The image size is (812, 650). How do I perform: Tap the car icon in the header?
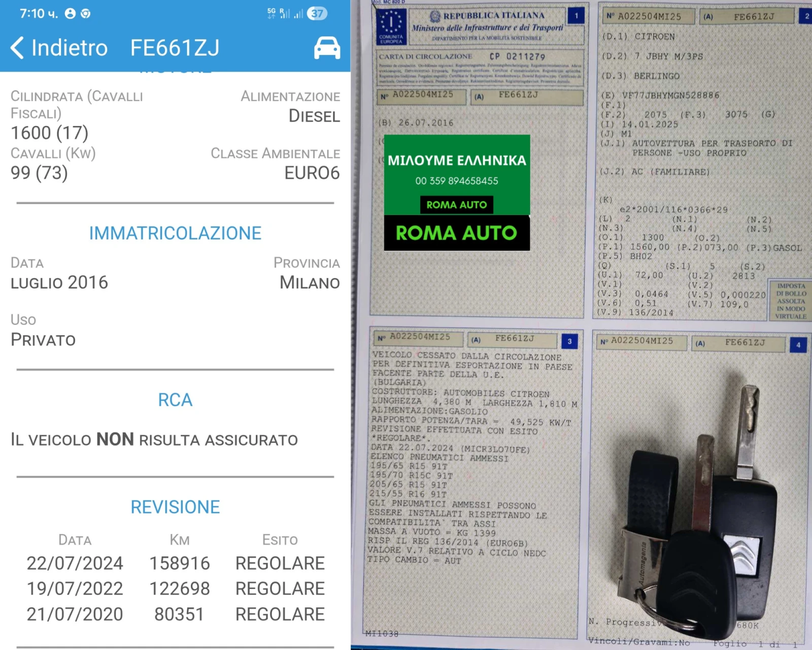327,48
